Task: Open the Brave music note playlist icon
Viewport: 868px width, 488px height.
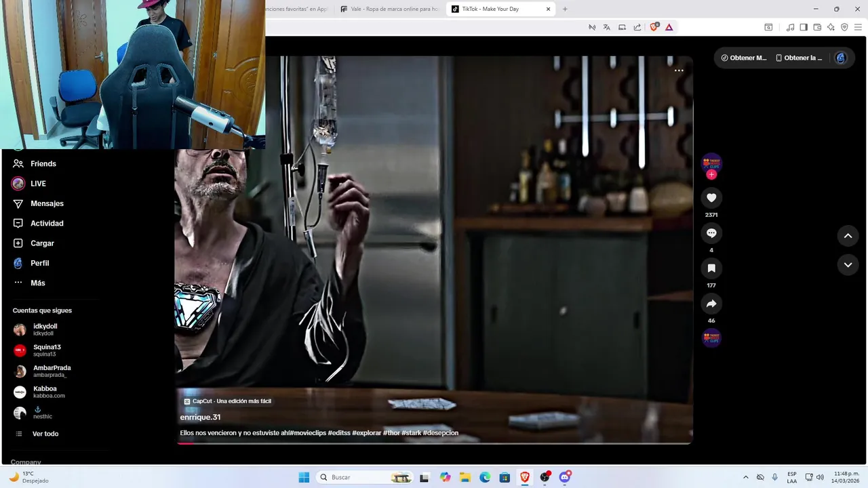Action: [790, 27]
